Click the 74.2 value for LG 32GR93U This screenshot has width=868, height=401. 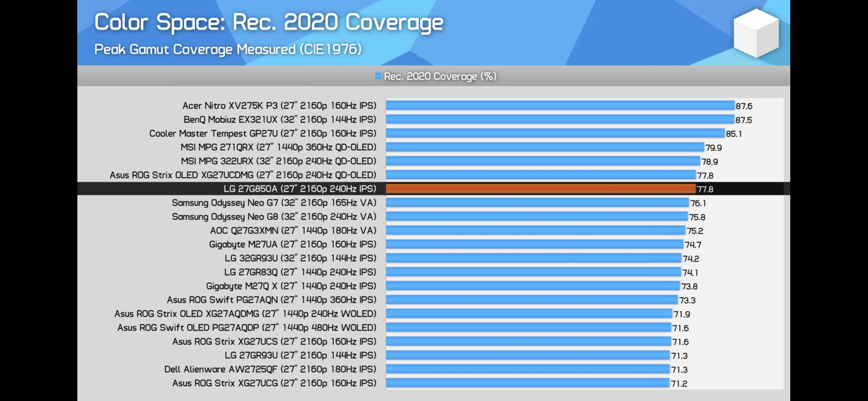pos(691,259)
